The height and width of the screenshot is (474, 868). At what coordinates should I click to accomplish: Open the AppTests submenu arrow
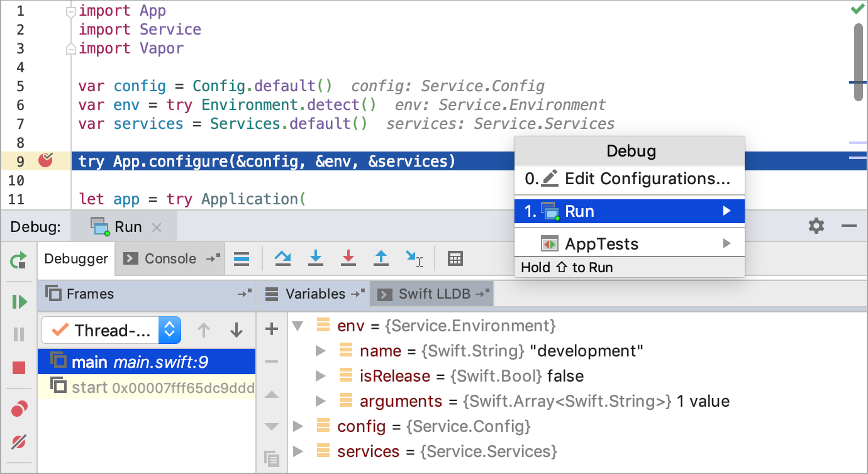coord(727,244)
